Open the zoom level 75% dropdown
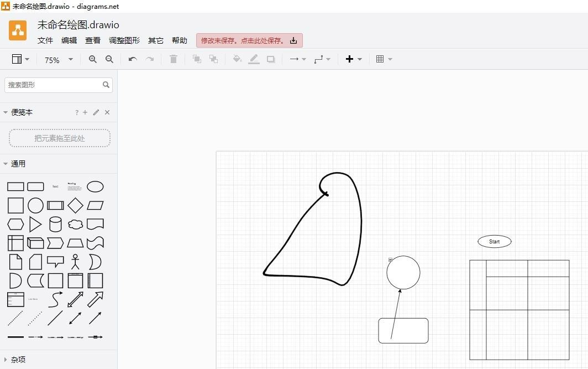The image size is (588, 369). coord(57,59)
